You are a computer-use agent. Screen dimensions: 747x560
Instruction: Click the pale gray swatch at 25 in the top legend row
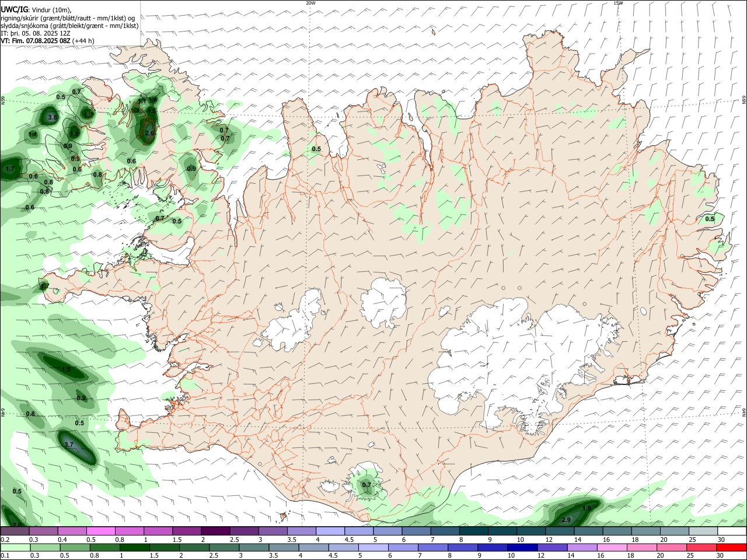pyautogui.click(x=703, y=531)
